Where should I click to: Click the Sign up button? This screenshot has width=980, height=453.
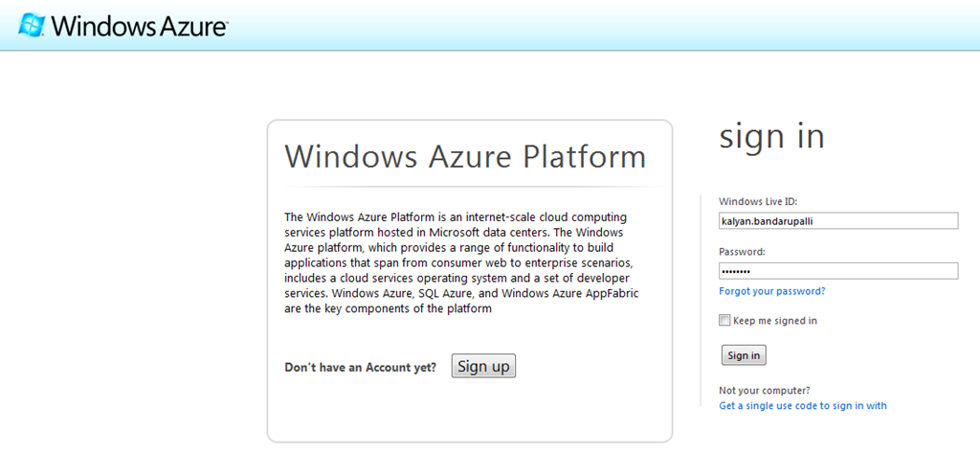point(483,366)
